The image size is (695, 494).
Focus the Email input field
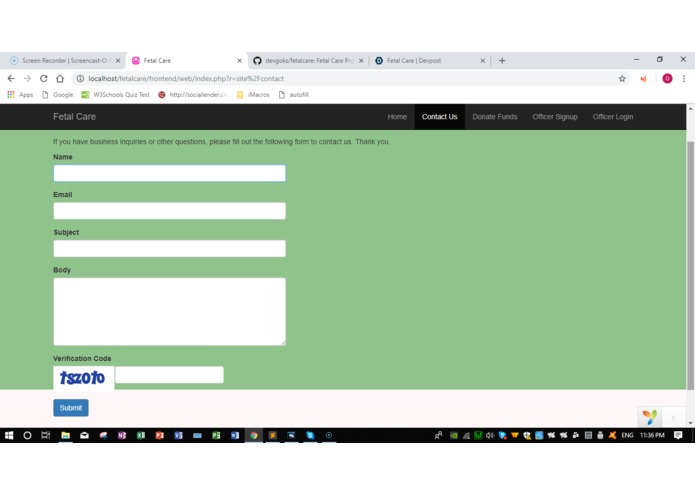coord(169,211)
